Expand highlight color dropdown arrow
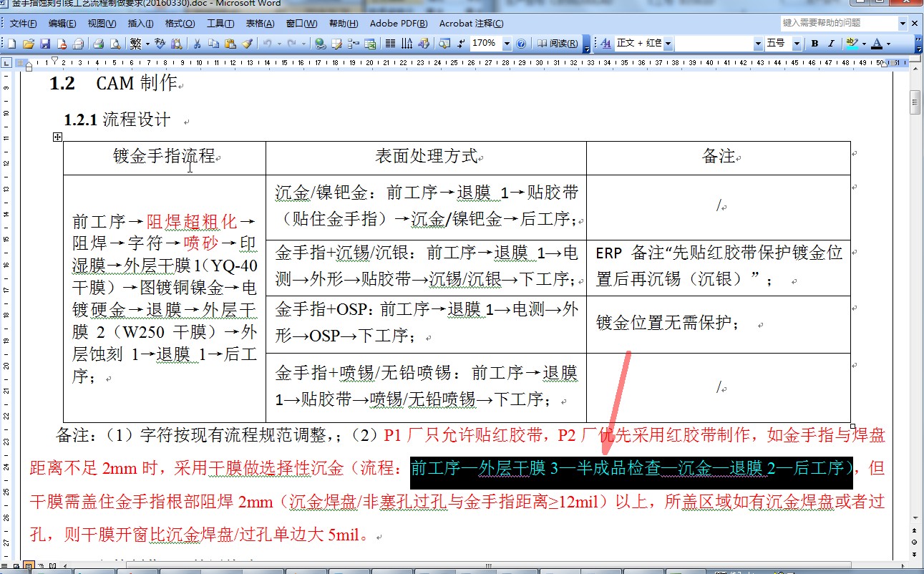This screenshot has height=574, width=924. pyautogui.click(x=864, y=44)
